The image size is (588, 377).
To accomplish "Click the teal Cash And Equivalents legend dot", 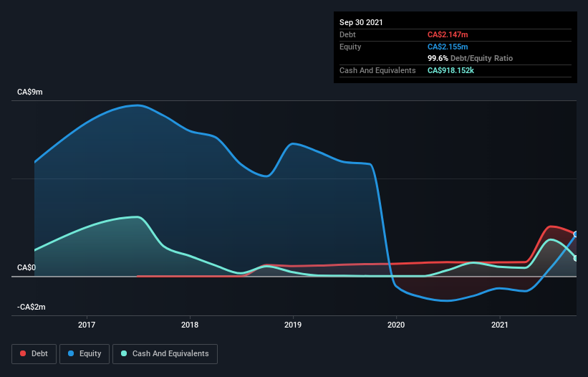I will (x=124, y=353).
